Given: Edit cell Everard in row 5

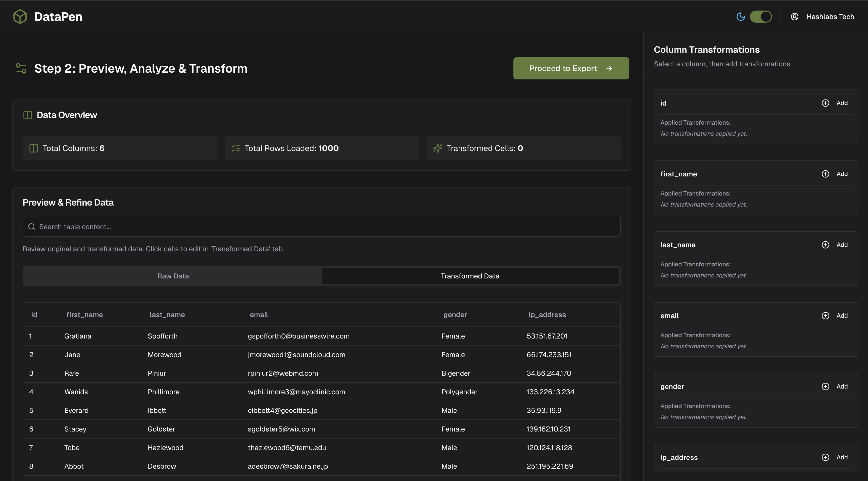Looking at the screenshot, I should tap(76, 411).
